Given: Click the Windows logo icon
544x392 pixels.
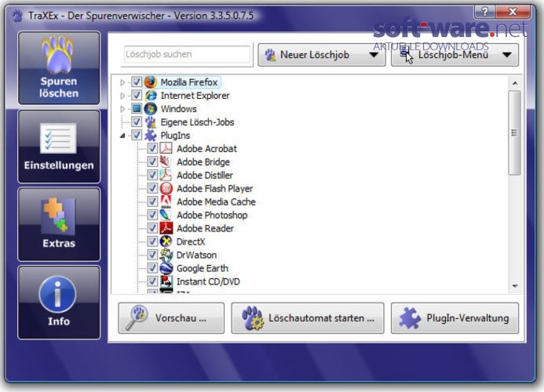Looking at the screenshot, I should coord(150,108).
